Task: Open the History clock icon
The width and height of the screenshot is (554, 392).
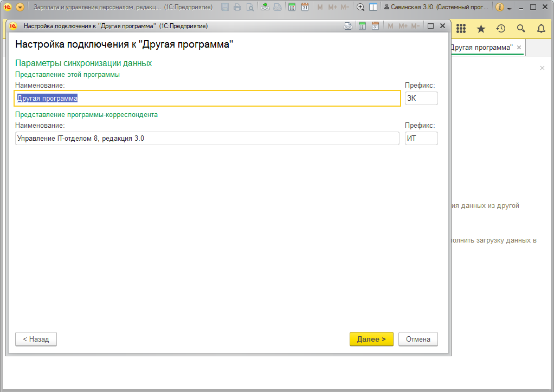Action: 501,29
